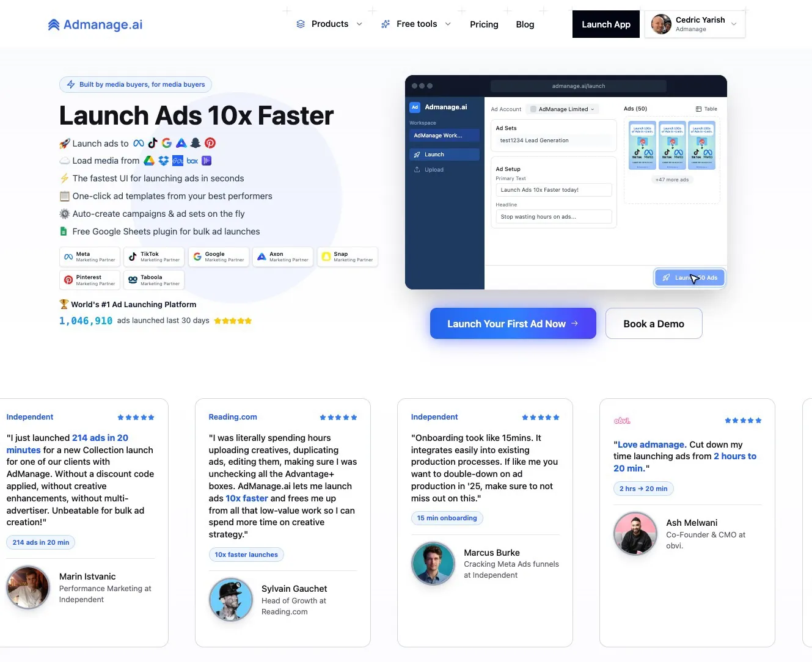812x662 pixels.
Task: Click the Google G icon in Launch ads row
Action: point(167,143)
